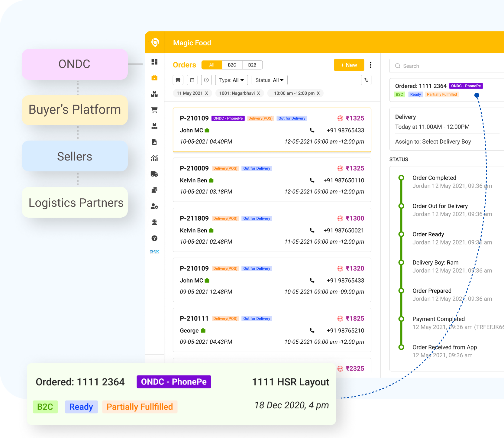504x438 pixels.
Task: Open the delivery truck sidebar icon
Action: [x=154, y=174]
